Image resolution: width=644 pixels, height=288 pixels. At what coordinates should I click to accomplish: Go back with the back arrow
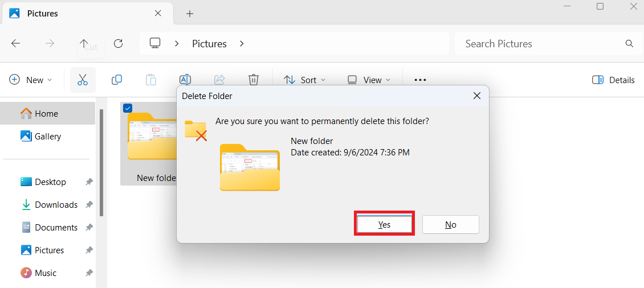pyautogui.click(x=15, y=43)
